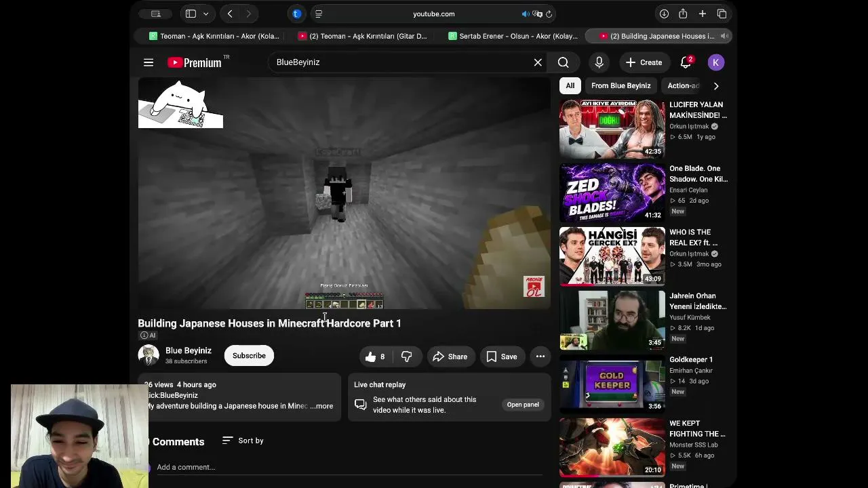Screen dimensions: 868x488
Task: Subscribe to Blue Beyiniz
Action: [249, 355]
